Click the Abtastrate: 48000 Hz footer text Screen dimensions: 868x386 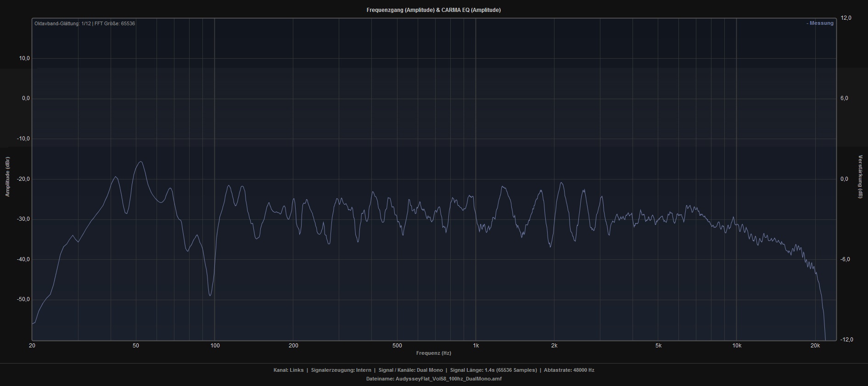point(569,370)
